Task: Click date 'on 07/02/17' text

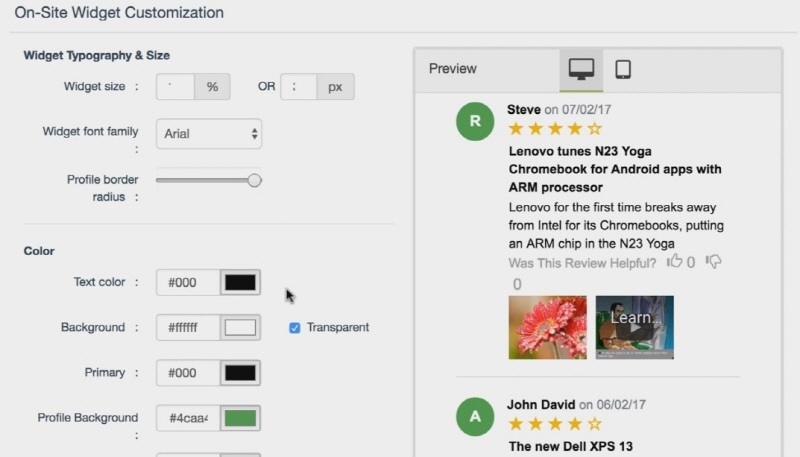Action: coord(578,110)
